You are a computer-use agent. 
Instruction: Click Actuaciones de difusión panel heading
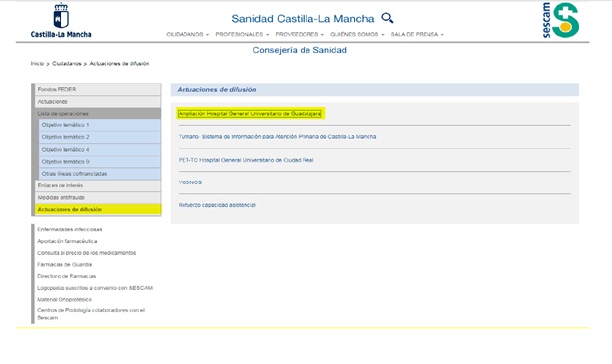[216, 89]
